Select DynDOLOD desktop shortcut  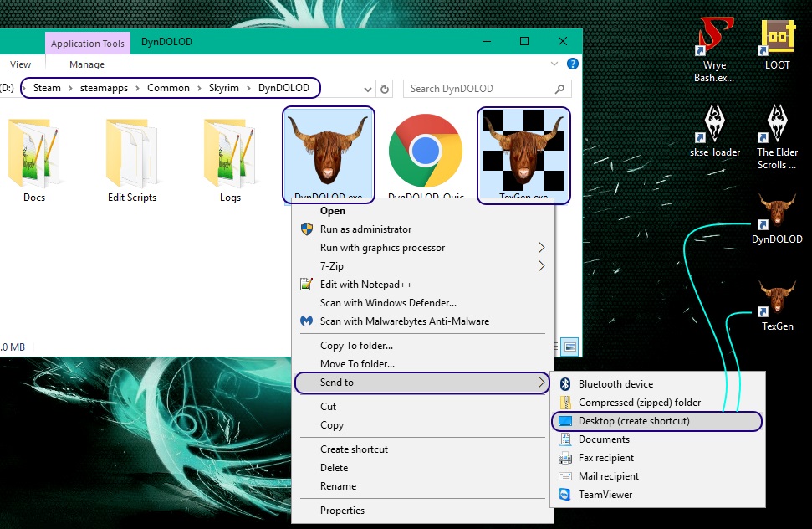click(x=777, y=218)
